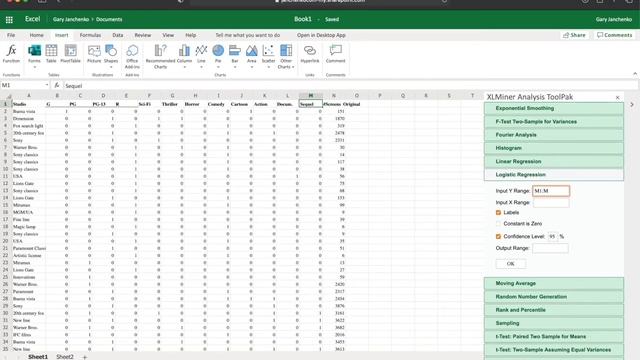Collapse the Logistic Regression section
The image size is (640, 360).
[x=554, y=175]
